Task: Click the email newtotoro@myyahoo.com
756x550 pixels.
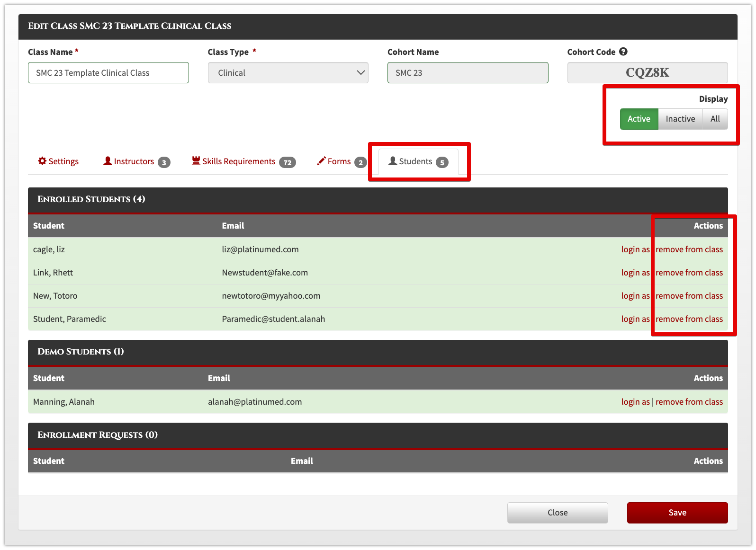Action: pos(271,296)
